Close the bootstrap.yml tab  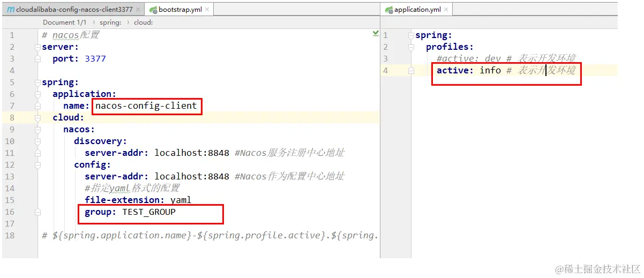coord(208,10)
